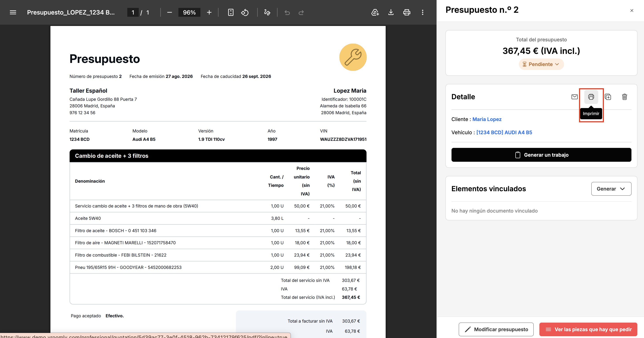Select Filtro de aire - MAGNETI MARELLI row

tap(218, 243)
